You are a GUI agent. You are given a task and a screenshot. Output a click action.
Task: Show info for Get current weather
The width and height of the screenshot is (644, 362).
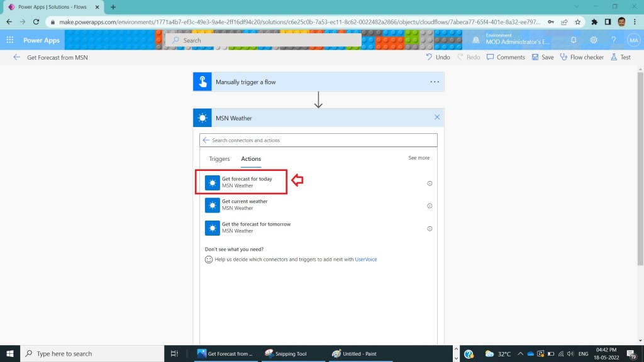[x=430, y=206]
